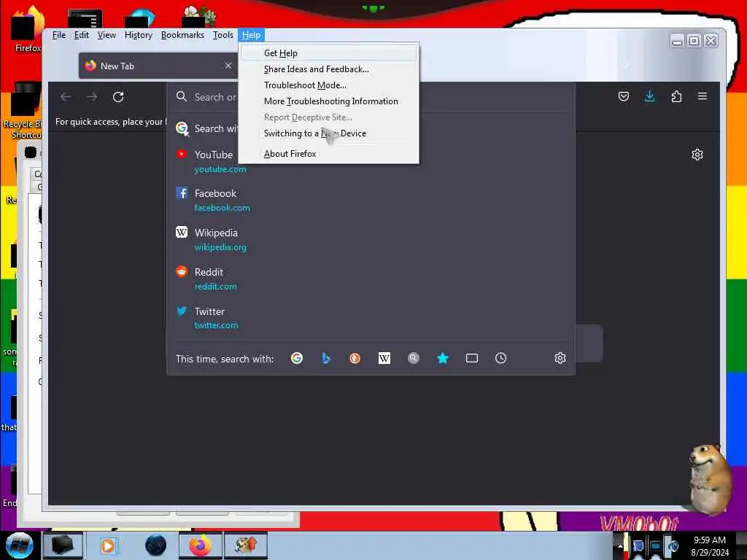Search this time with gray magnifier engine
The height and width of the screenshot is (560, 747).
pos(414,358)
